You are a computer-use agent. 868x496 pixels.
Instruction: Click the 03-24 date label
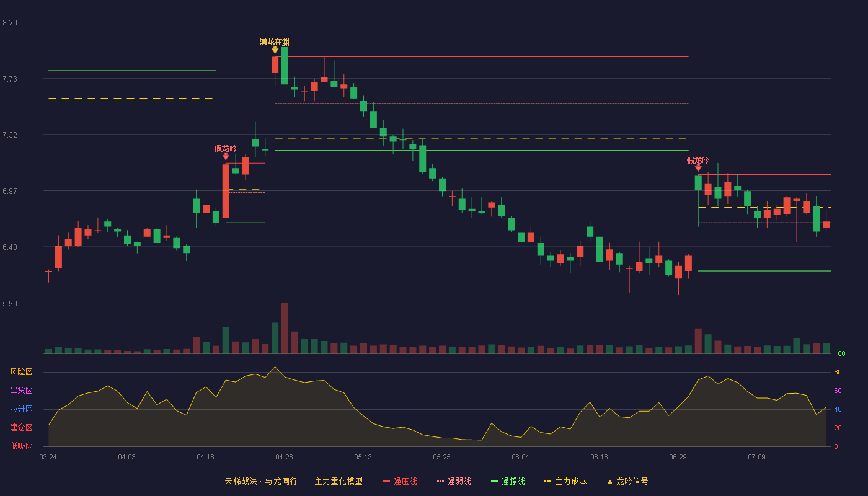click(48, 457)
